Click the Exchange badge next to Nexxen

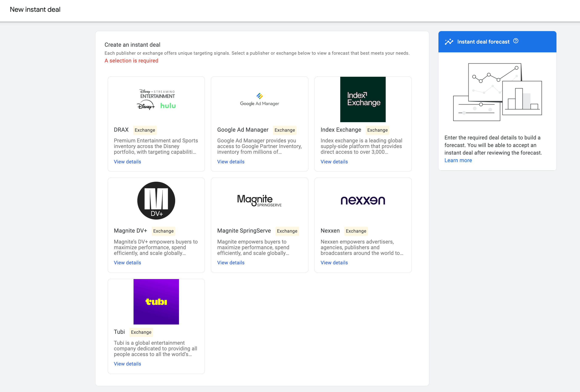(x=356, y=231)
